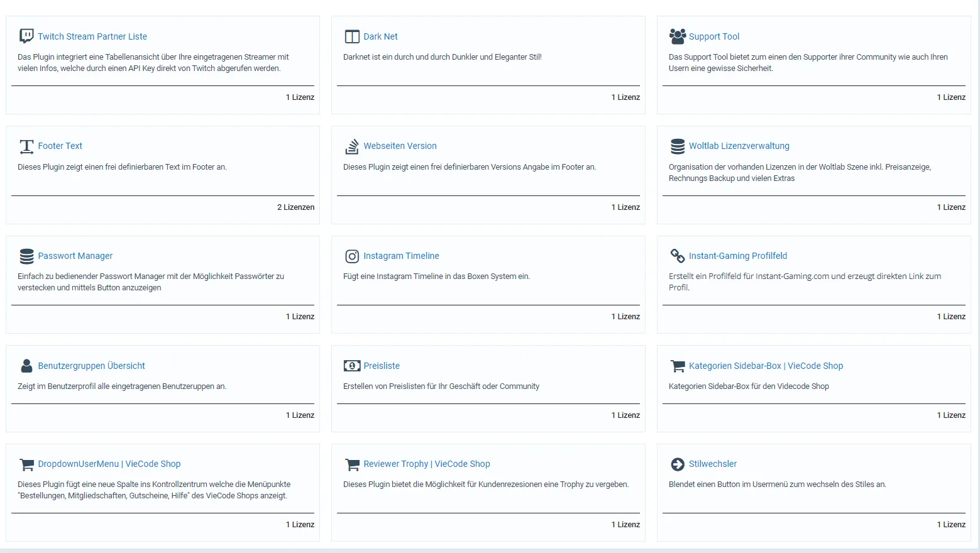Viewport: 980px width, 553px height.
Task: Click the 2 Lizenzen label under Footer Text
Action: coord(295,207)
